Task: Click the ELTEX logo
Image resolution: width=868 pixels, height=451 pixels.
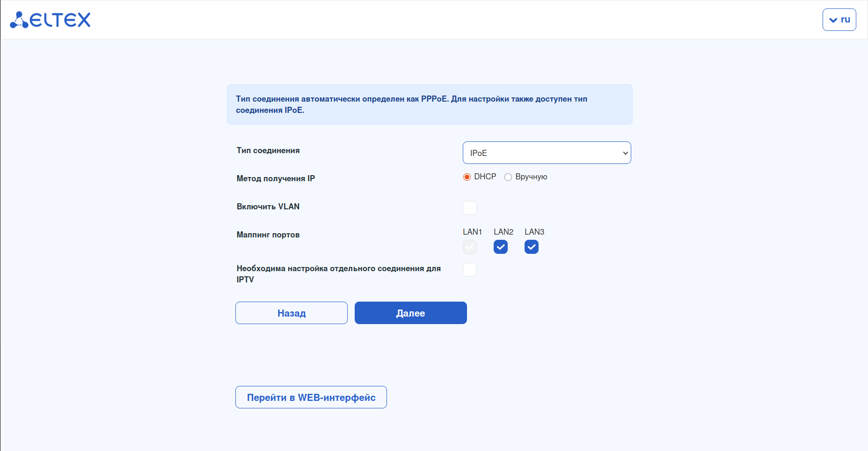Action: 51,20
